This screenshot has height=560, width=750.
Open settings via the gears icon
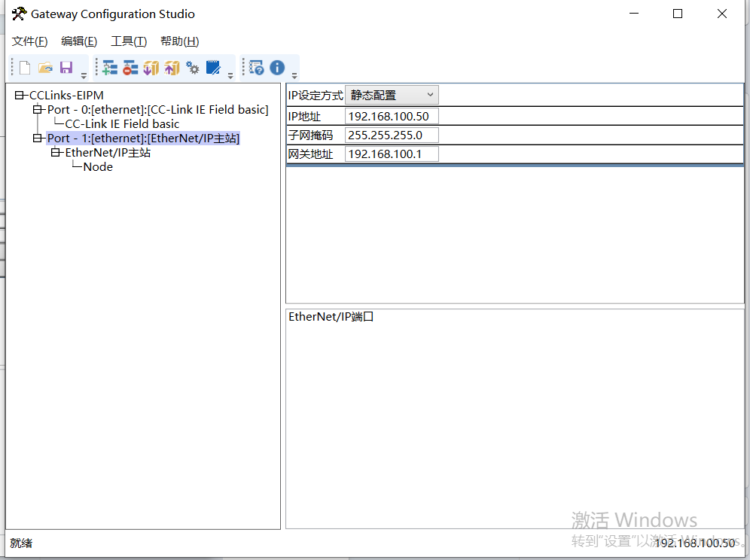click(x=192, y=68)
